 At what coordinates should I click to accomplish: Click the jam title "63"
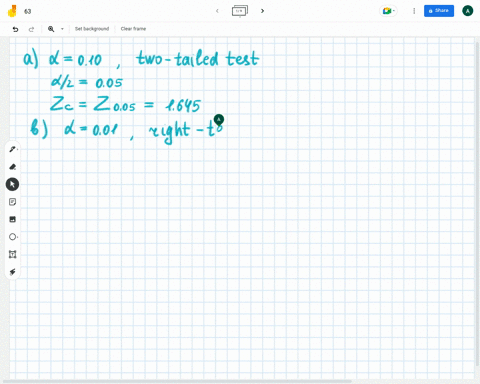coord(28,11)
